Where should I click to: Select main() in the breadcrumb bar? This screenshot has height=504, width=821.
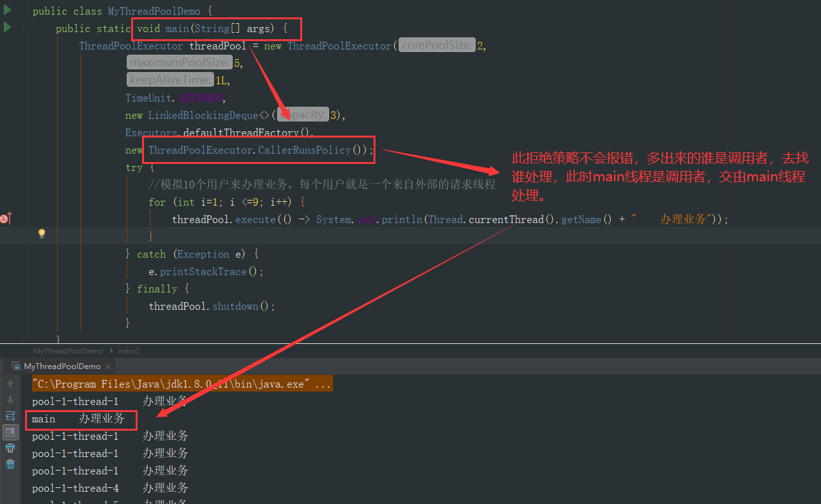click(x=129, y=351)
